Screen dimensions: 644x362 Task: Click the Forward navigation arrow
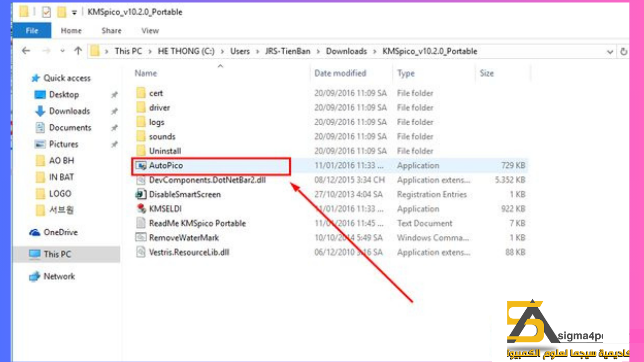46,51
